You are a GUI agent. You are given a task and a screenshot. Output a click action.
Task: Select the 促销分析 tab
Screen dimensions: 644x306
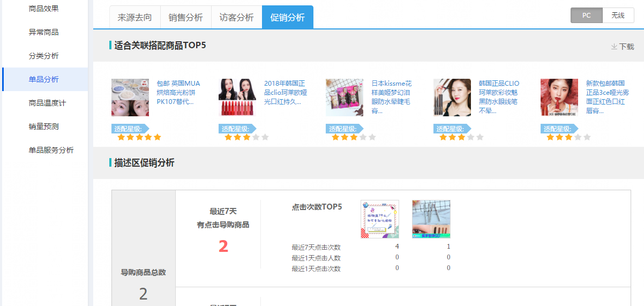point(288,17)
